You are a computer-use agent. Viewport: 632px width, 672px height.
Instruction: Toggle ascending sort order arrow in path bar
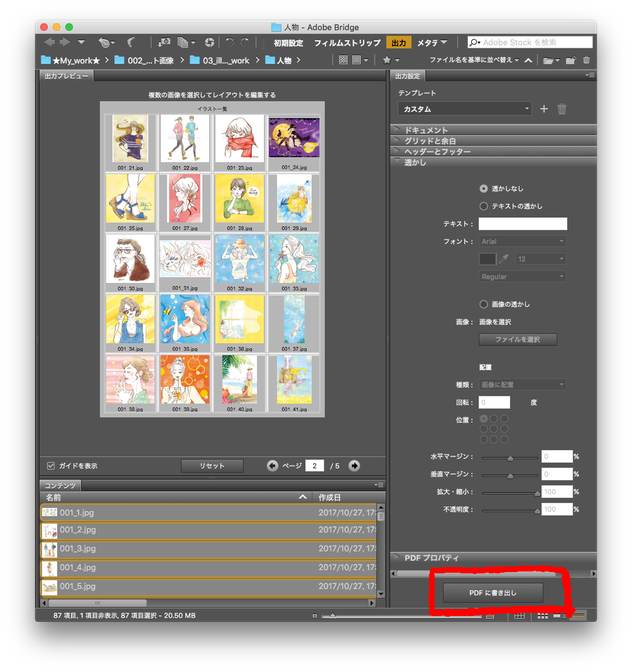[x=528, y=60]
